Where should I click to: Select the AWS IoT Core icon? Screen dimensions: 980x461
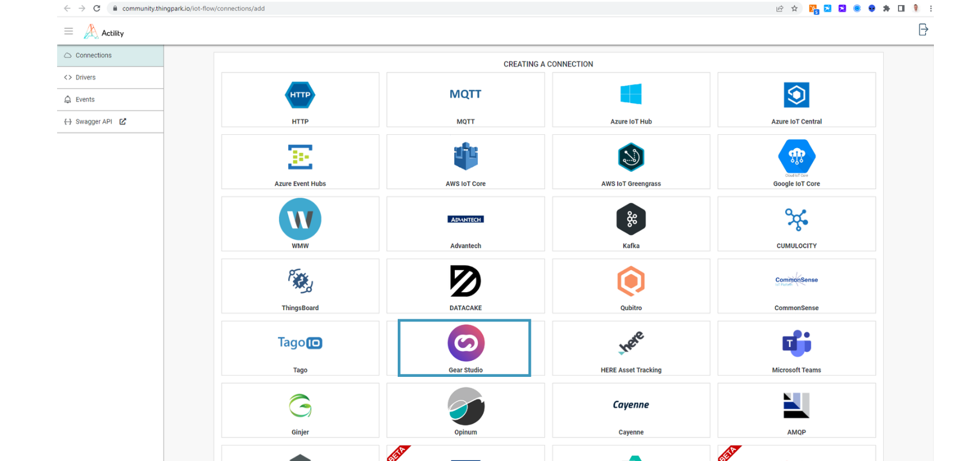click(x=465, y=157)
